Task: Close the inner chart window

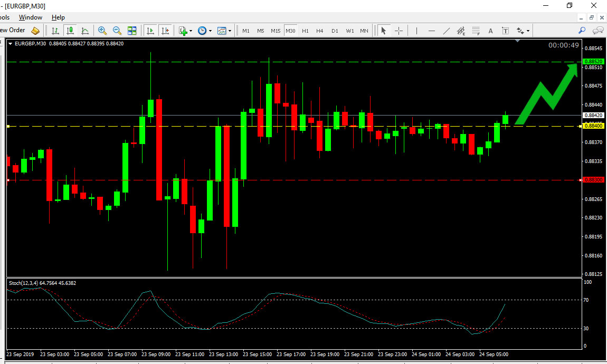Action: tap(602, 18)
